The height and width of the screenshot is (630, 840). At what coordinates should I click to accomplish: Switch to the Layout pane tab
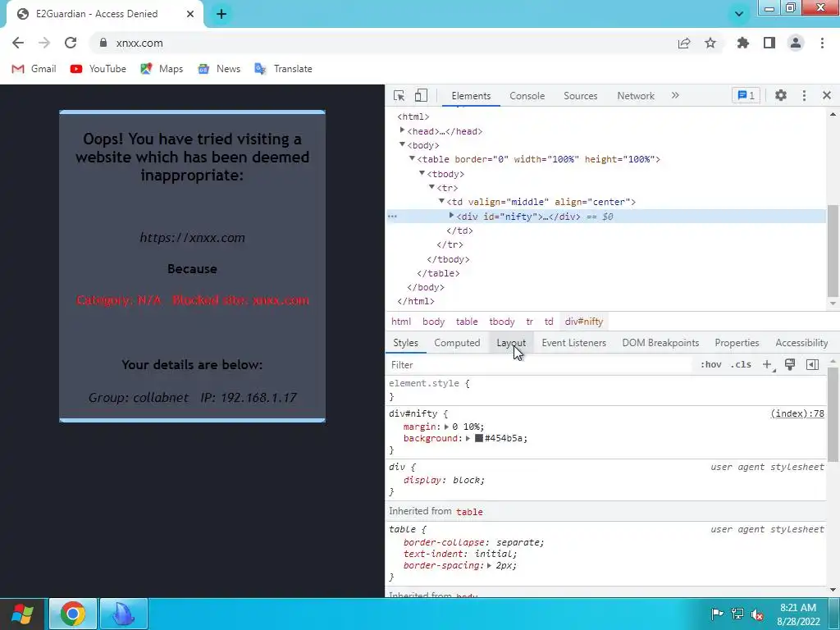click(x=511, y=343)
